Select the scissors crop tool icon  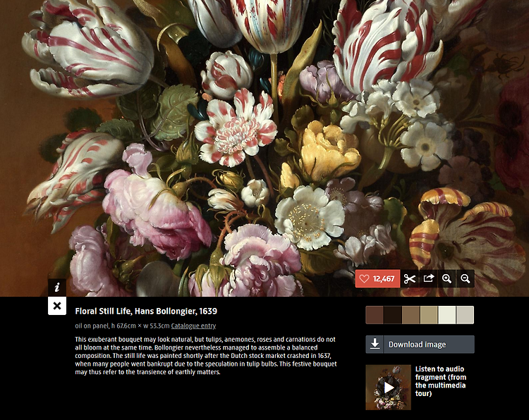point(410,279)
